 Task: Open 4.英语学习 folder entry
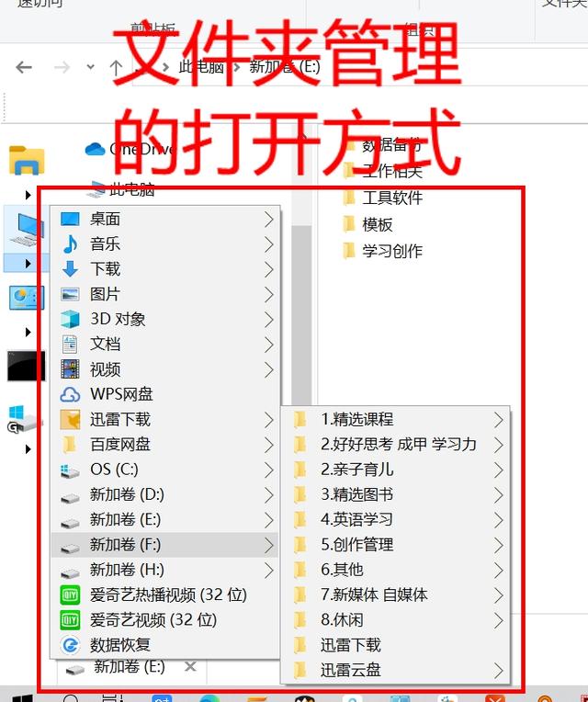(x=396, y=520)
